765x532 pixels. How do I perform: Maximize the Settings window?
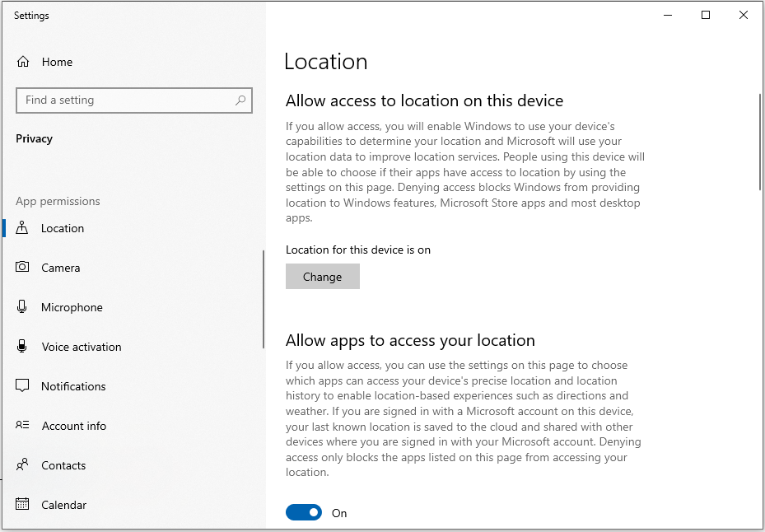tap(706, 15)
